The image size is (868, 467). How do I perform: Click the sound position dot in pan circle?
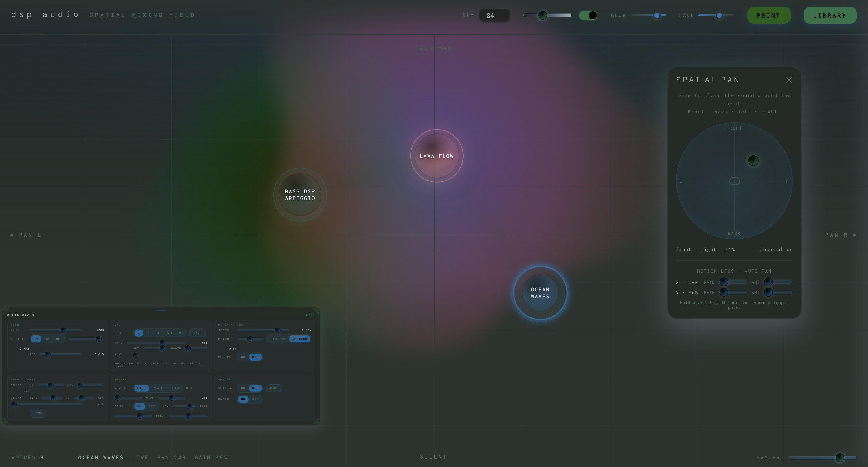point(753,161)
